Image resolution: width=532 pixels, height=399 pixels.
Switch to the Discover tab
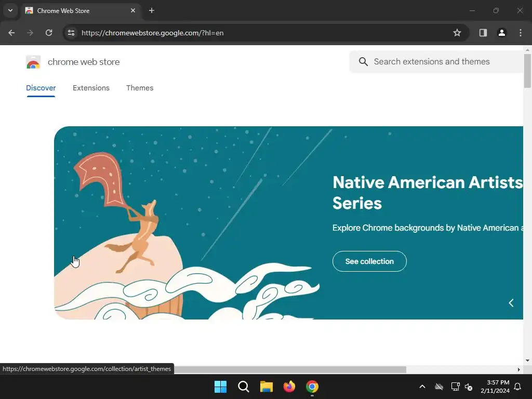click(x=41, y=88)
